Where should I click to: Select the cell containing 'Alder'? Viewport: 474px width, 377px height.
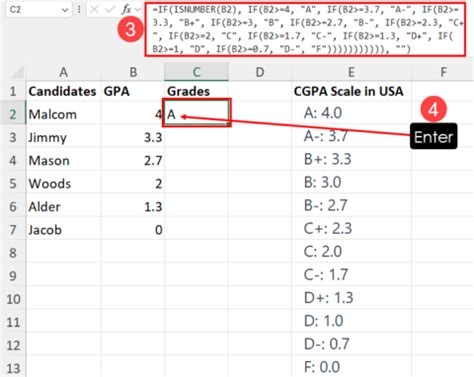pyautogui.click(x=64, y=206)
